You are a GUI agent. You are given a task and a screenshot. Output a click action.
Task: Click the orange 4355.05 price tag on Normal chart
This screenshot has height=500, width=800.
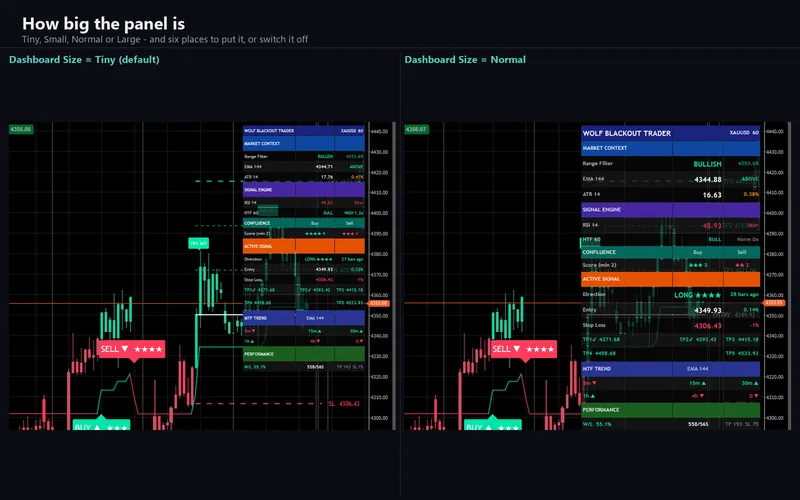pyautogui.click(x=774, y=303)
